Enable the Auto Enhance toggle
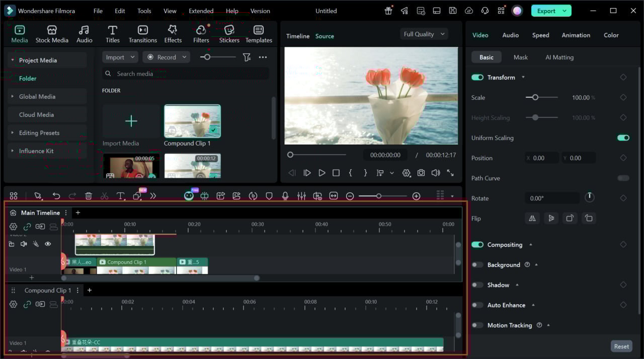The height and width of the screenshot is (359, 644). point(477,305)
